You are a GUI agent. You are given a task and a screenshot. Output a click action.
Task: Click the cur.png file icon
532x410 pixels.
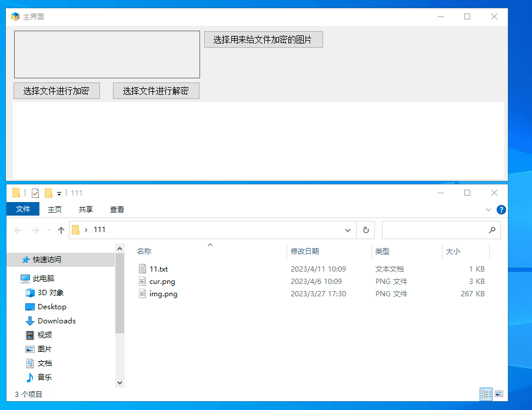[x=142, y=281]
